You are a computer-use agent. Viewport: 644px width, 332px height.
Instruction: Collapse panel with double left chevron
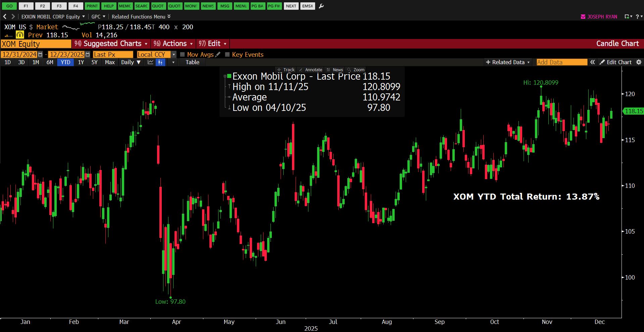[x=593, y=62]
